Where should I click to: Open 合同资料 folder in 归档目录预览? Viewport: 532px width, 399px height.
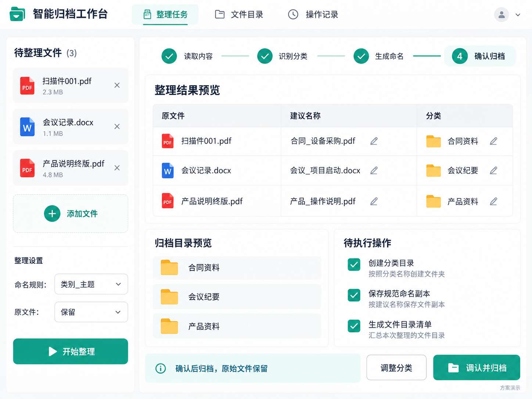coord(237,268)
